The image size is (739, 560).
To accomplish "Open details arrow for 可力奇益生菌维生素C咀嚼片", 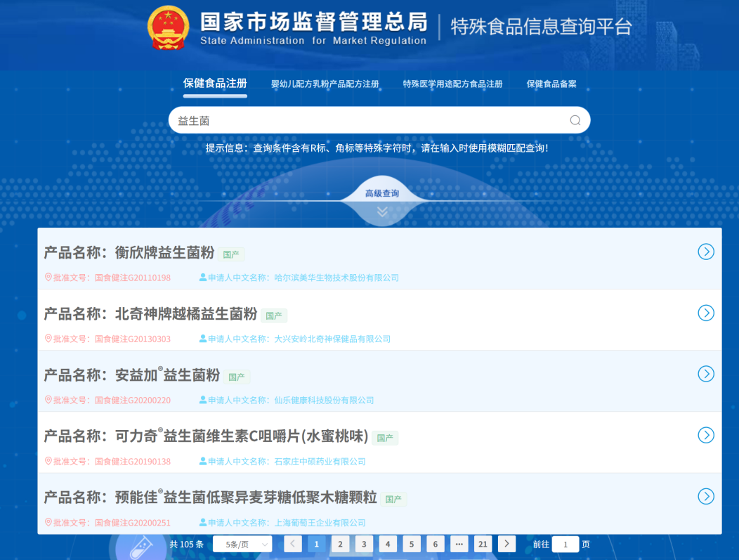I will [705, 435].
